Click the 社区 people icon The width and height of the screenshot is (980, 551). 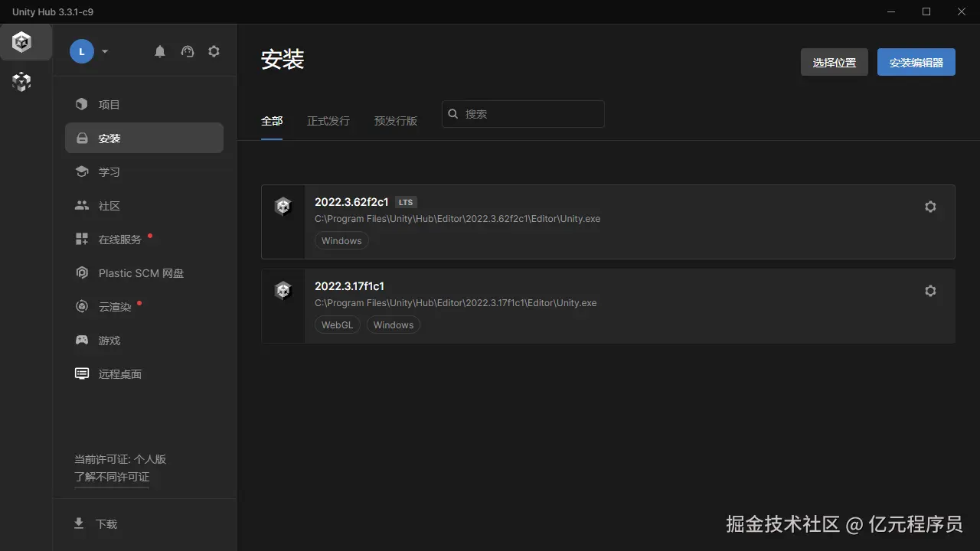pyautogui.click(x=82, y=205)
